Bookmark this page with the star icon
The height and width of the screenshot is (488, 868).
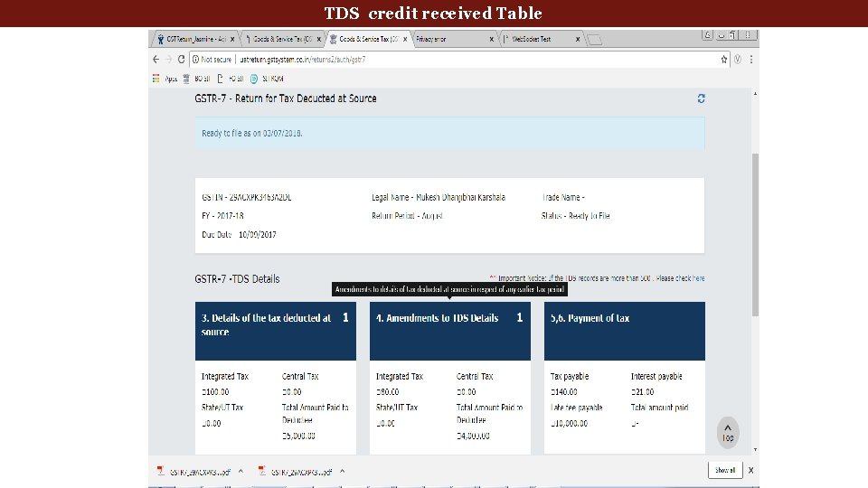[723, 60]
